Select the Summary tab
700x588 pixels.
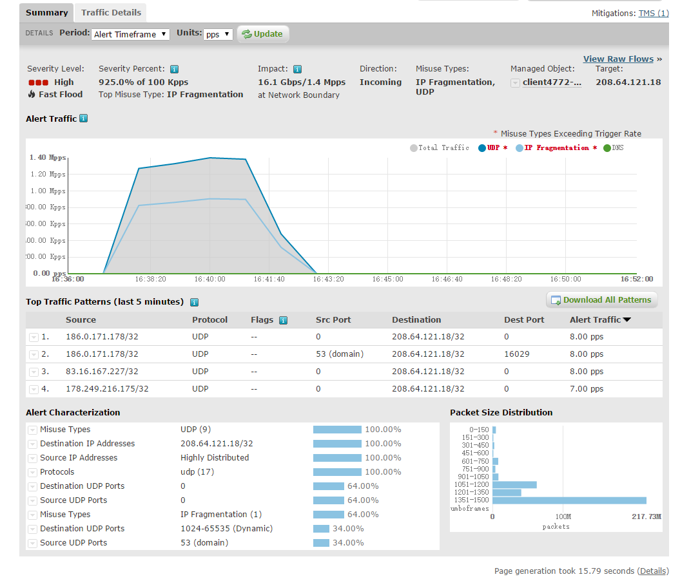[47, 12]
